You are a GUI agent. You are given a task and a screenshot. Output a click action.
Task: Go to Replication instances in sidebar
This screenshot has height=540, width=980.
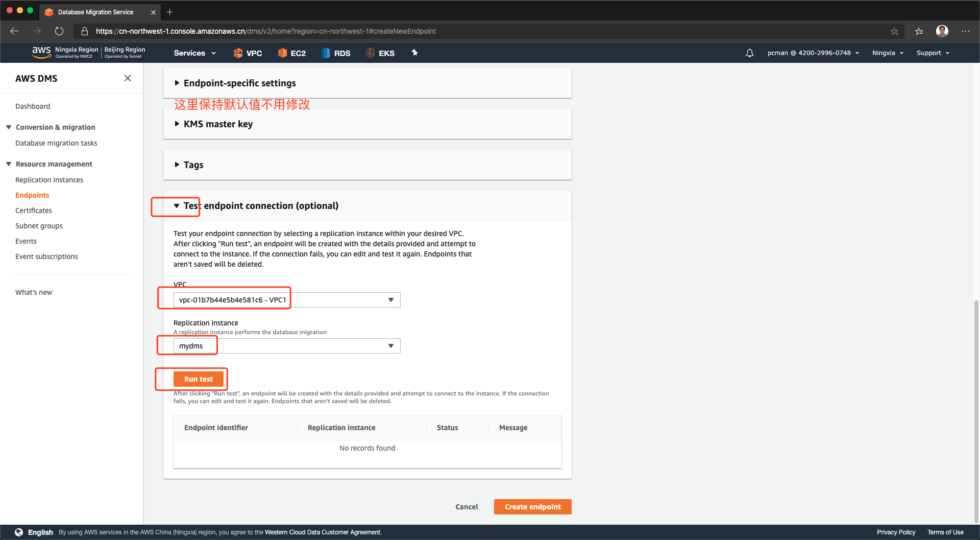coord(49,180)
